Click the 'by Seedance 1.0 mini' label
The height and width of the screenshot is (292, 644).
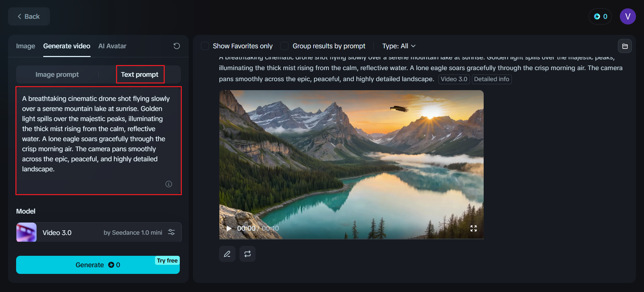(133, 232)
